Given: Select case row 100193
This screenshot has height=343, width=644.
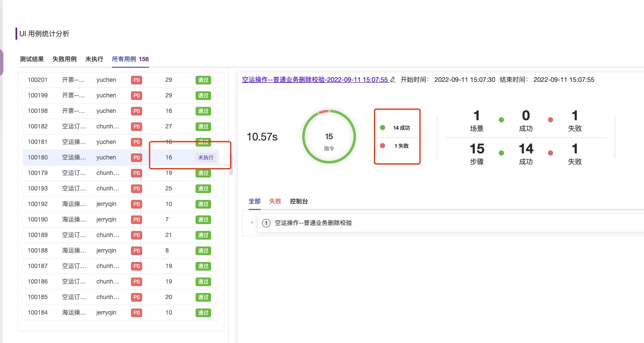Looking at the screenshot, I should tap(121, 189).
